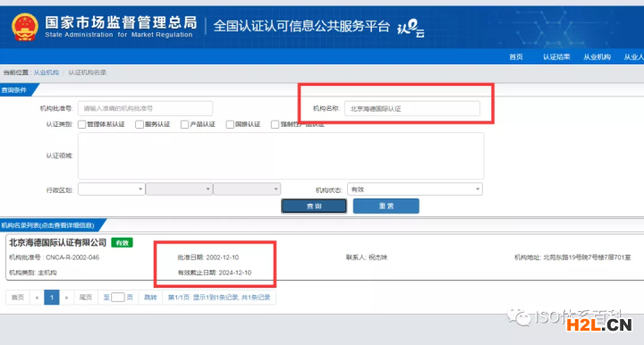Click the 跳转 jump button
644x345 pixels.
click(150, 298)
